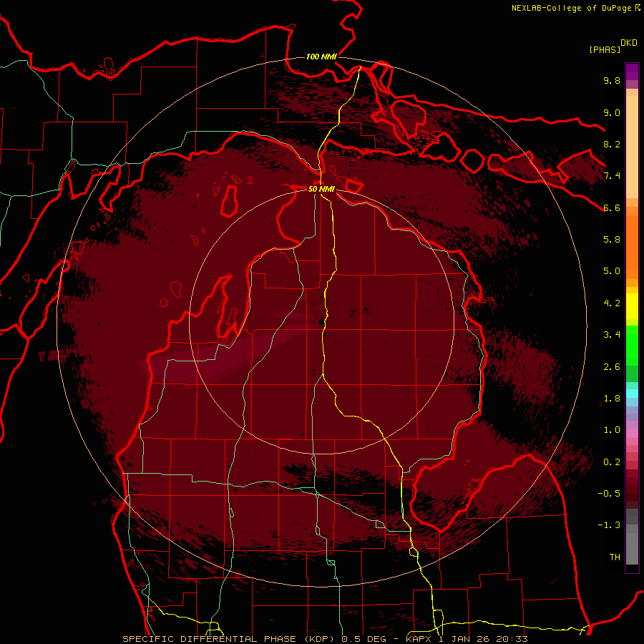This screenshot has width=644, height=644.
Task: Click the 1.0 scale value label
Action: [x=612, y=430]
